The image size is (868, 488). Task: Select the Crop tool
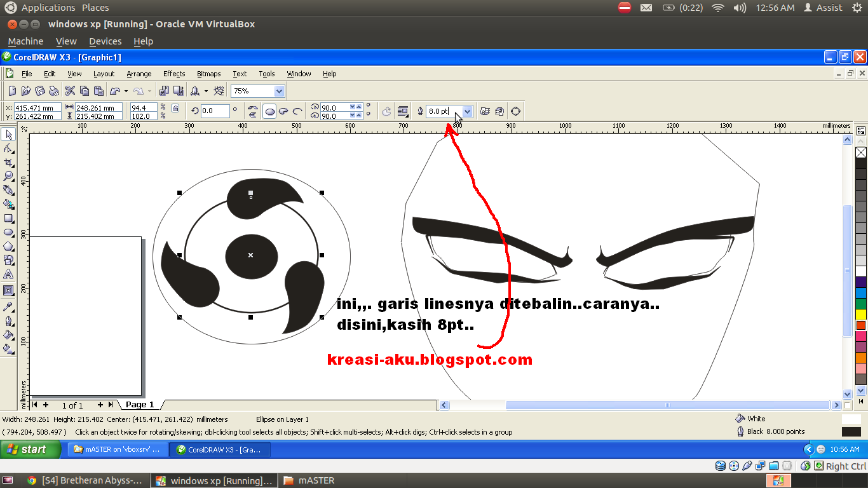point(8,162)
